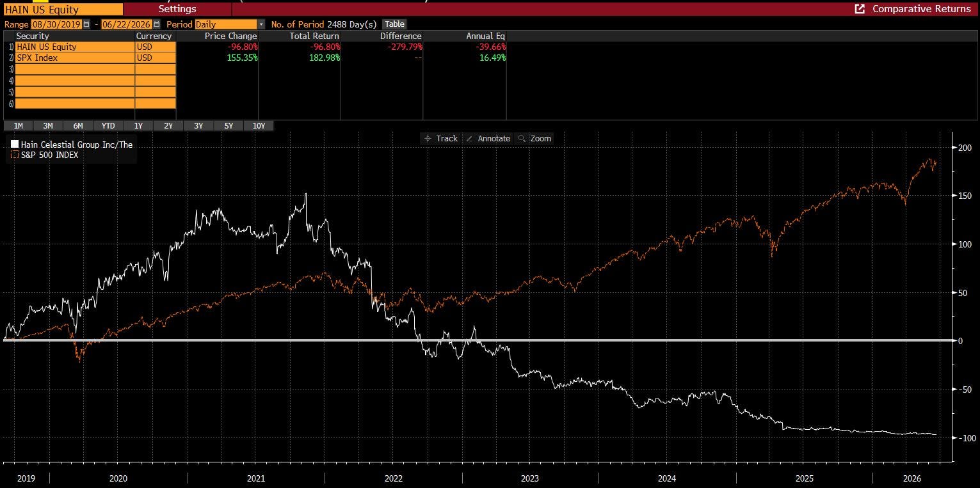The width and height of the screenshot is (980, 488).
Task: Select the YTD range tab
Action: point(108,126)
